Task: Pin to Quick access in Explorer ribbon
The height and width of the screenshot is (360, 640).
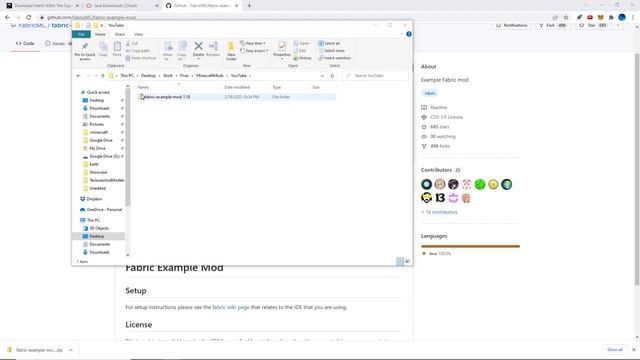Action: pos(85,51)
